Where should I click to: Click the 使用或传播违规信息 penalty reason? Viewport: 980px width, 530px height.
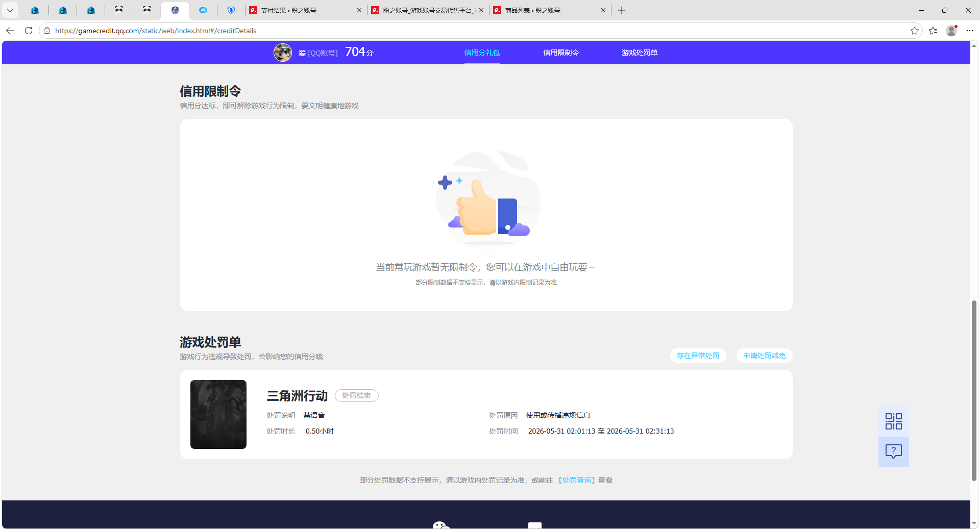coord(558,415)
